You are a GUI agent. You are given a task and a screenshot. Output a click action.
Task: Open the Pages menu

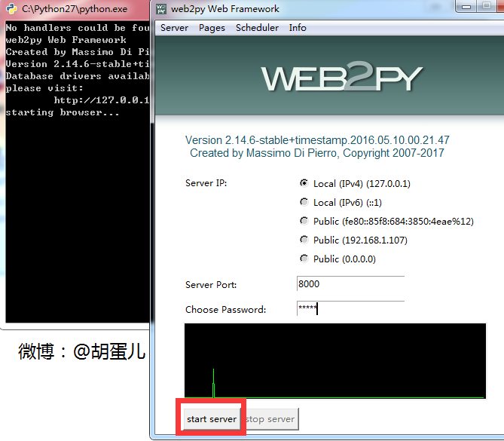coord(212,28)
